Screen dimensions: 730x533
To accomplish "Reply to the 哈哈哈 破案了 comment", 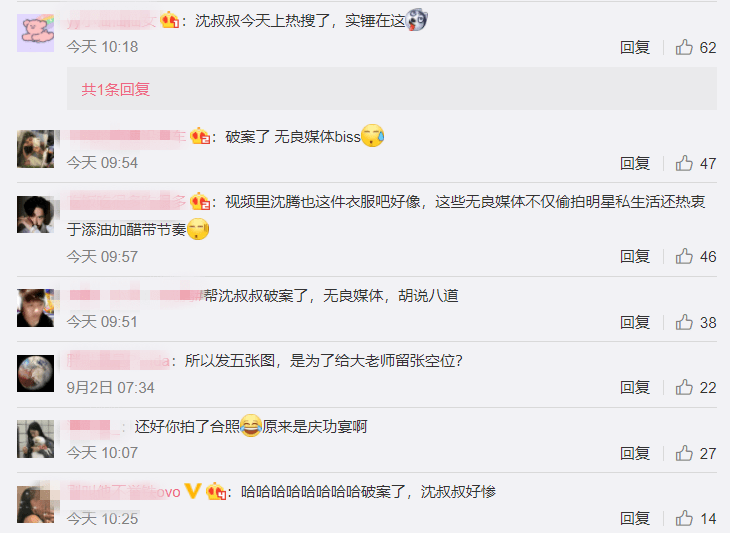I will pos(635,518).
